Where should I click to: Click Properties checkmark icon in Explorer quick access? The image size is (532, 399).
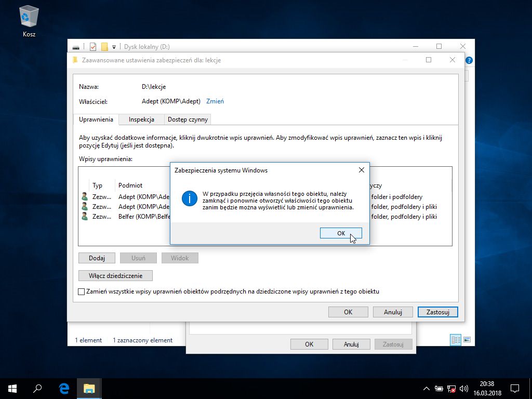[92, 46]
